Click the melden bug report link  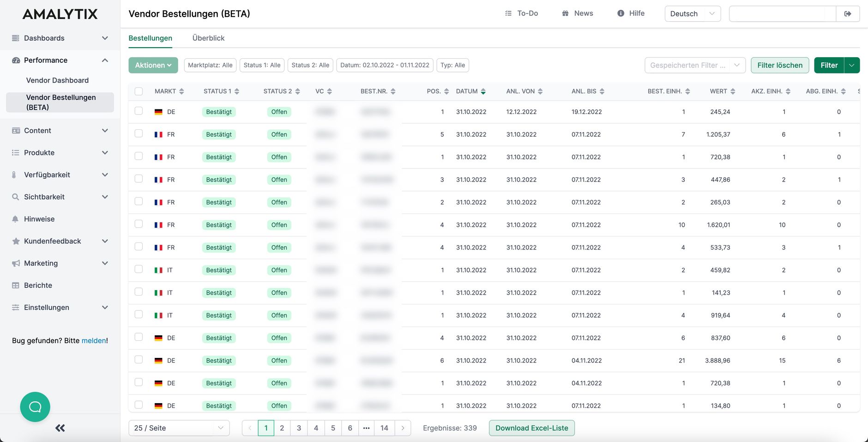pyautogui.click(x=94, y=341)
